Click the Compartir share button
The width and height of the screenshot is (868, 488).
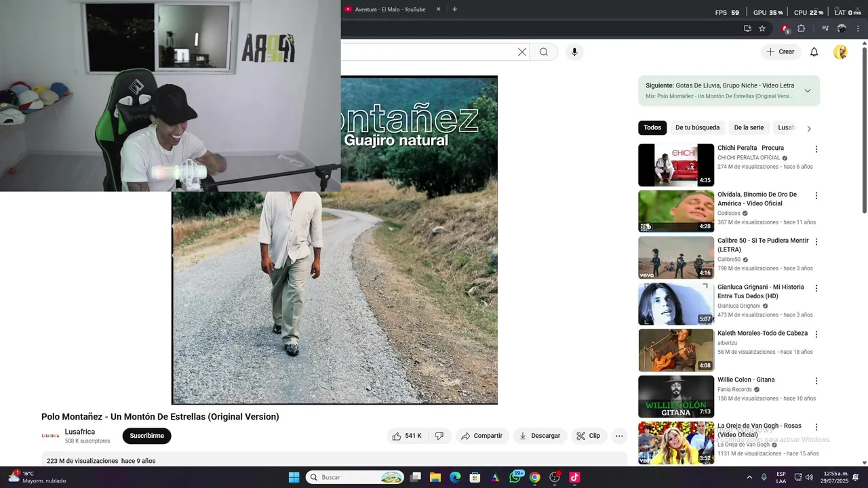click(482, 436)
